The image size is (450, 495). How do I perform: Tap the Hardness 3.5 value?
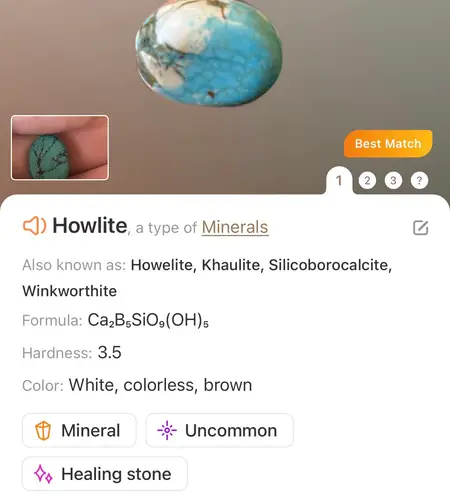[x=109, y=352]
